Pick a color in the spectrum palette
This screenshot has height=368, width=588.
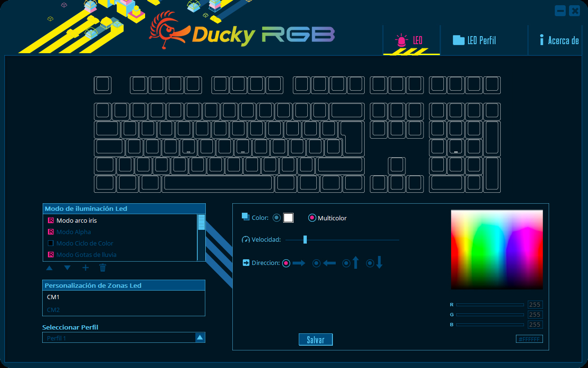(497, 249)
